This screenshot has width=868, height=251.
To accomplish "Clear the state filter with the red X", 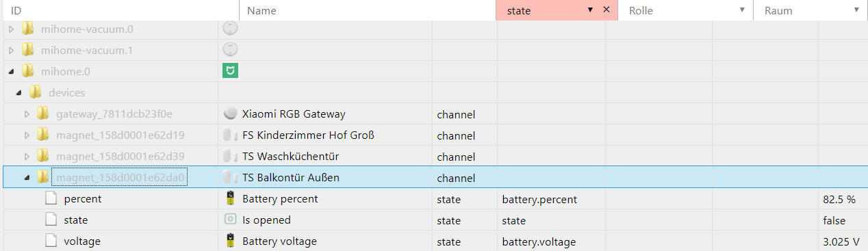I will (606, 10).
